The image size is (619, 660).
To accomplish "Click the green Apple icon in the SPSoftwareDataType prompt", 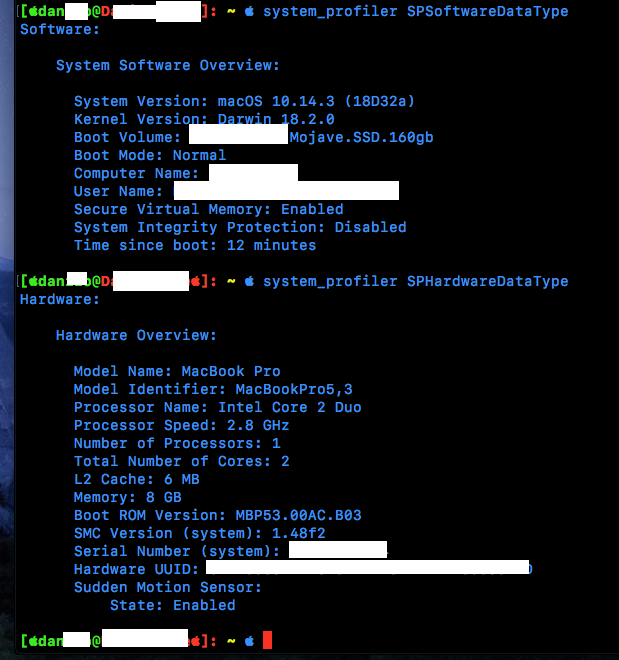I will click(32, 11).
